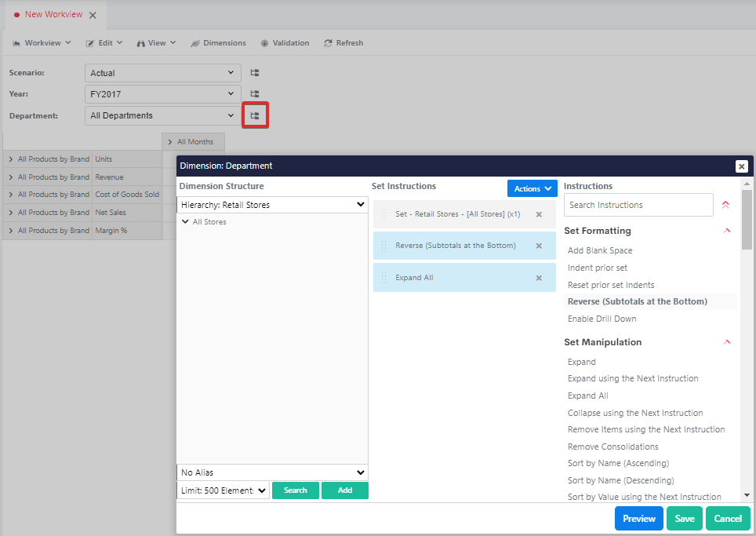Open the Actions dropdown button
Image resolution: width=756 pixels, height=536 pixels.
pyautogui.click(x=532, y=188)
